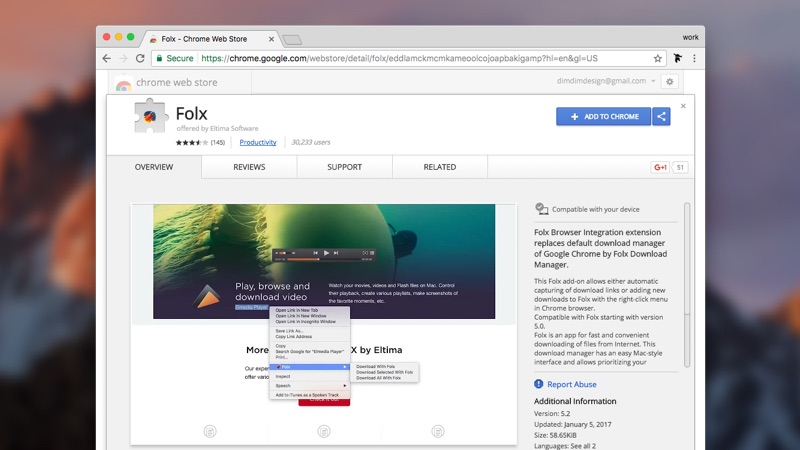Viewport: 800px width, 450px height.
Task: Click Updated: January 5, 2017 text
Action: coord(572,424)
